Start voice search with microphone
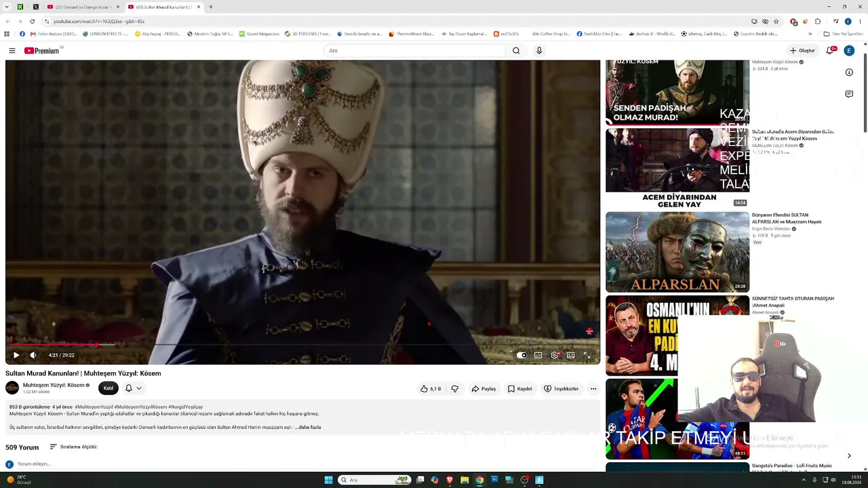Screen dimensions: 868x488 tap(539, 51)
